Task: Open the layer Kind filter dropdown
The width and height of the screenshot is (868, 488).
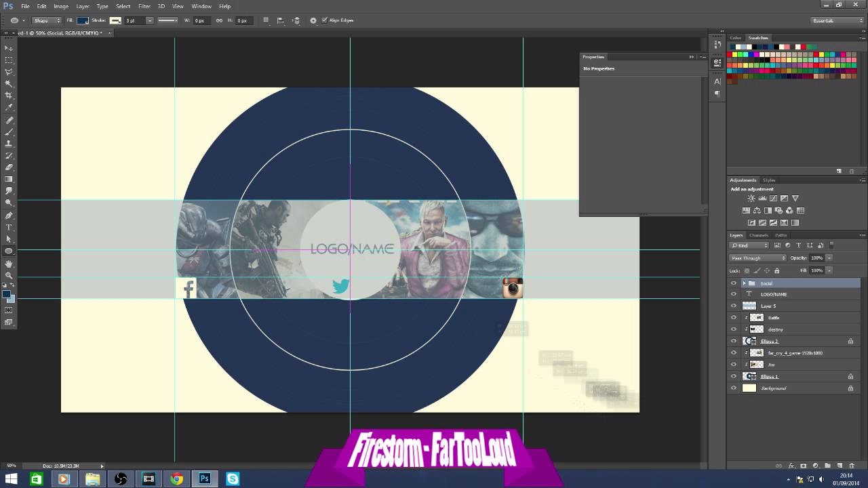Action: pos(749,245)
